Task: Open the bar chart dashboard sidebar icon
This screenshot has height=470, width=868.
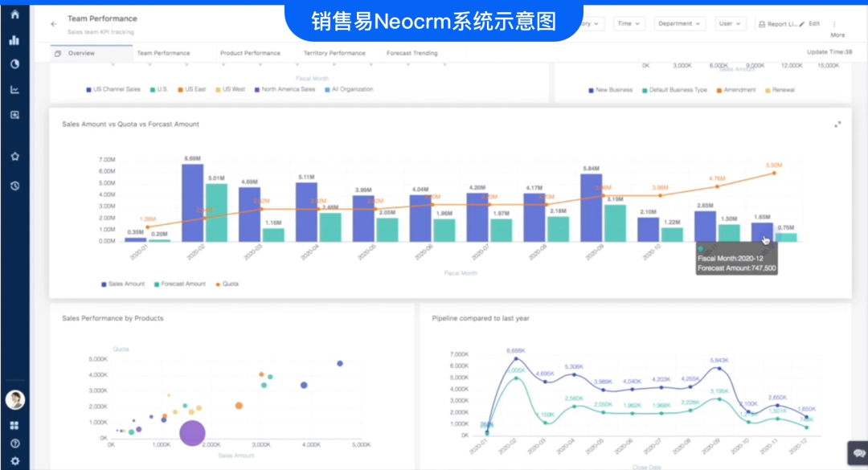Action: 14,40
